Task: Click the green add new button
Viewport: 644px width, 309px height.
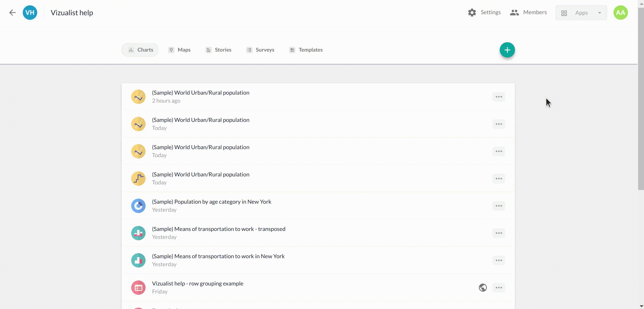Action: (507, 50)
